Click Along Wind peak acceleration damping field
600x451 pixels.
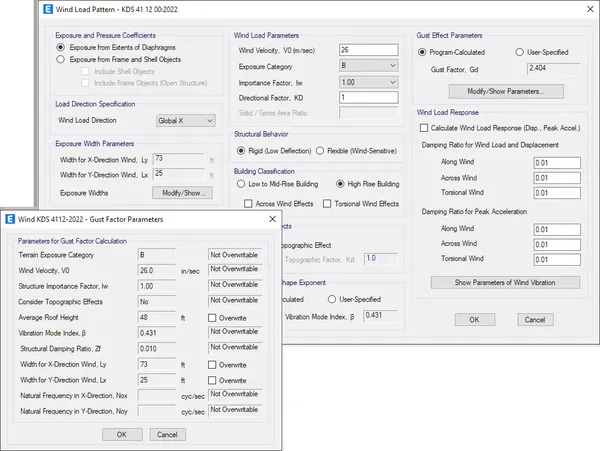557,230
